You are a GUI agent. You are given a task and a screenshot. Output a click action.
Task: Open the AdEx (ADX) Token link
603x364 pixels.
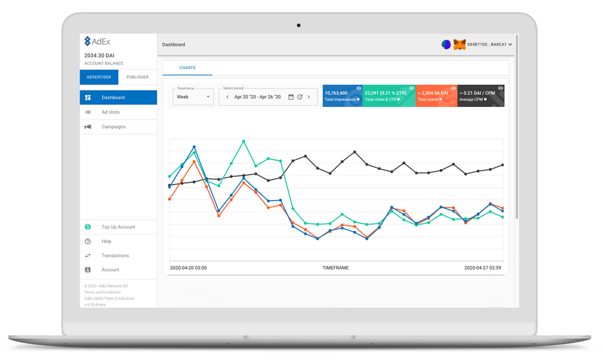point(99,299)
